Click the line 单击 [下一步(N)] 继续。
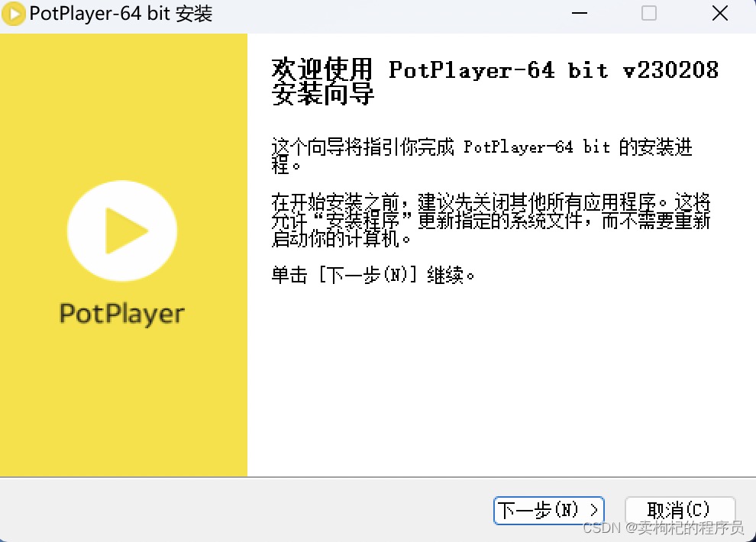This screenshot has width=756, height=542. [x=373, y=276]
